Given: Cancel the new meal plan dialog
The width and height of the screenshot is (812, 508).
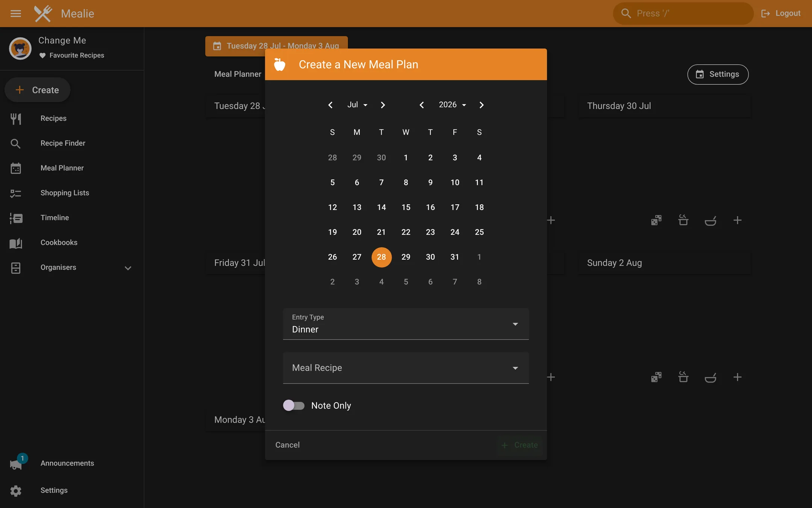Looking at the screenshot, I should pos(288,445).
